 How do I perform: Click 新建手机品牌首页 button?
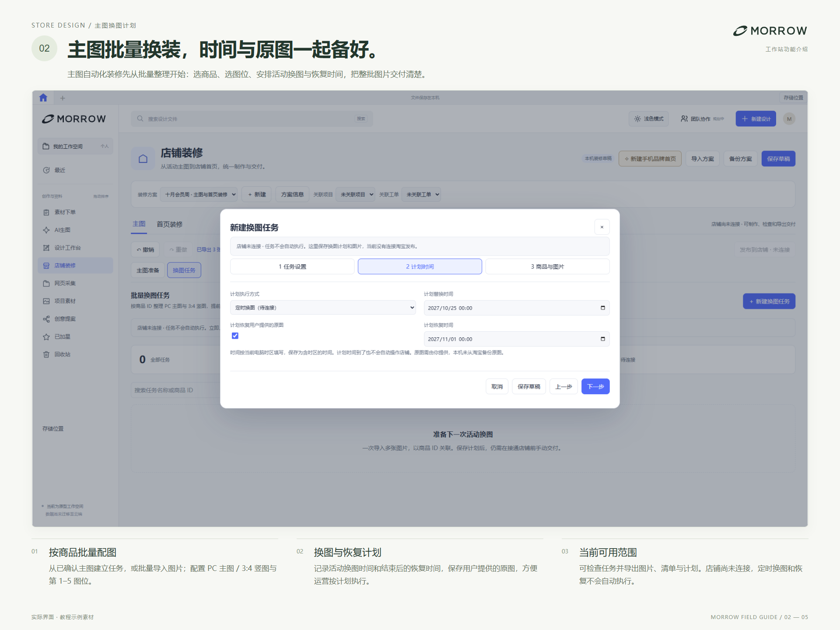(650, 158)
